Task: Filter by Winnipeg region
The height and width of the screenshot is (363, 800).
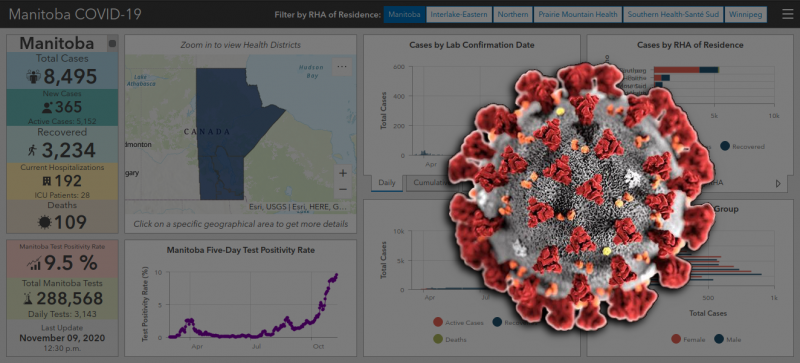Action: pos(745,14)
